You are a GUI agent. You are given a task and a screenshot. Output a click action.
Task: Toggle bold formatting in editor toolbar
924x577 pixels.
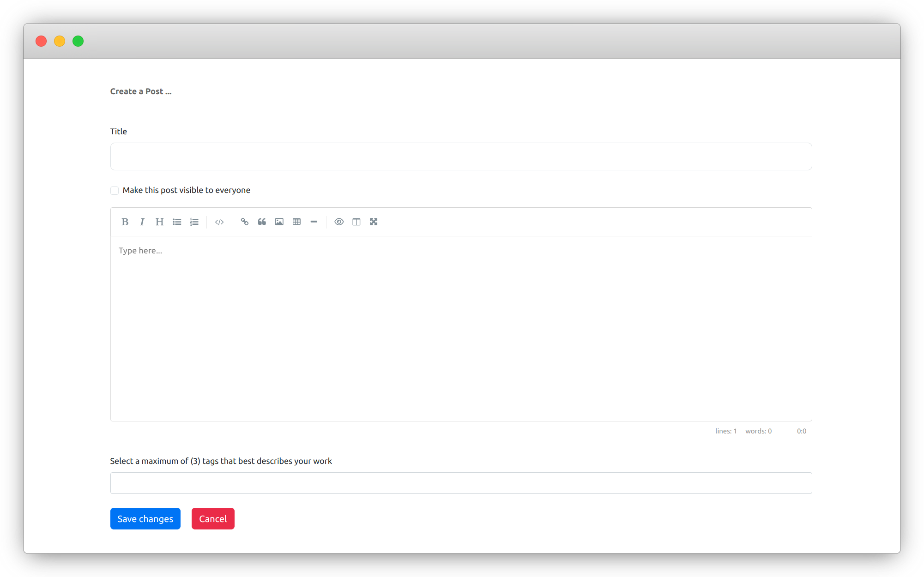point(125,222)
